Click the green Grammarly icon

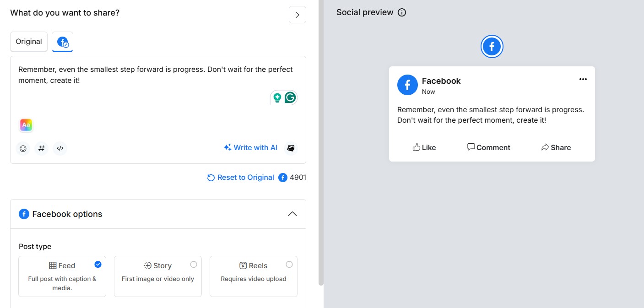pos(290,97)
